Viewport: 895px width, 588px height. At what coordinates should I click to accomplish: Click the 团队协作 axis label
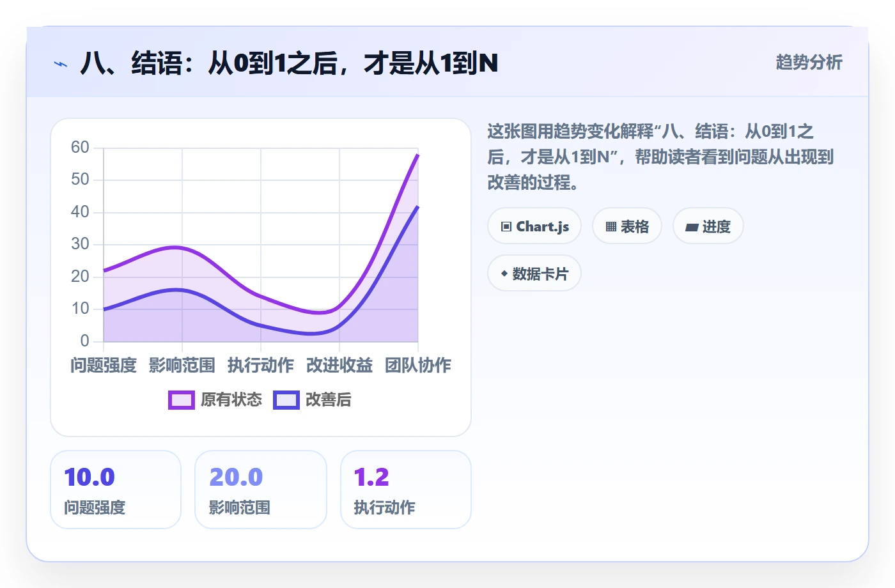(418, 366)
